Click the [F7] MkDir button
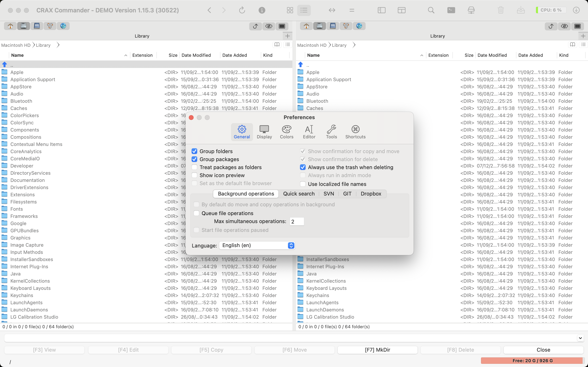 pos(377,350)
